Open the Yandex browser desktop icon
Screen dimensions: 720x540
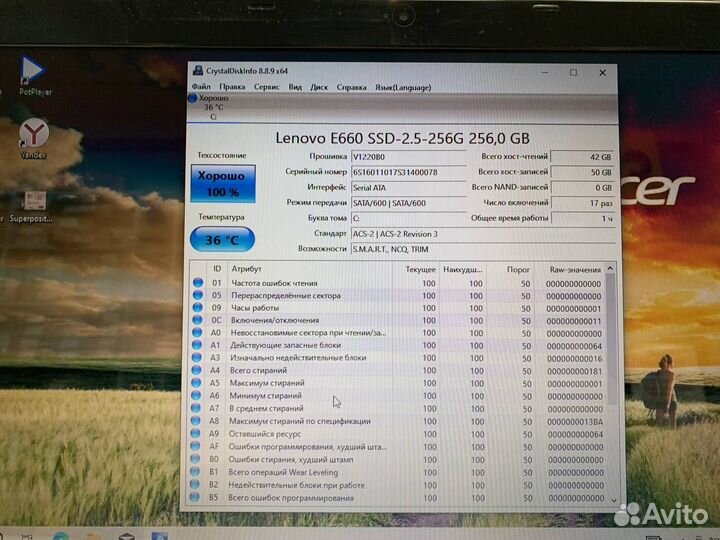(33, 138)
